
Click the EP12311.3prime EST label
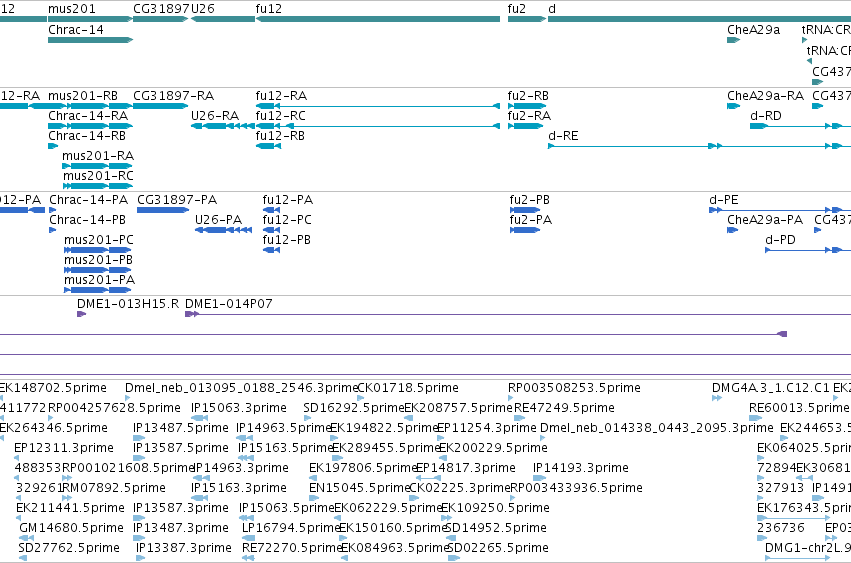pos(64,448)
